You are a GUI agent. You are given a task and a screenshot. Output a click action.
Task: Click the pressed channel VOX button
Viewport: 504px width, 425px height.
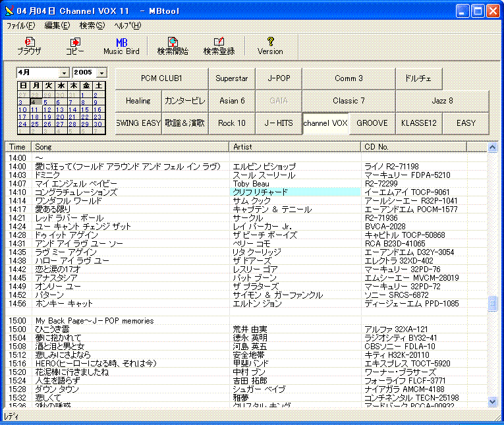pos(325,123)
